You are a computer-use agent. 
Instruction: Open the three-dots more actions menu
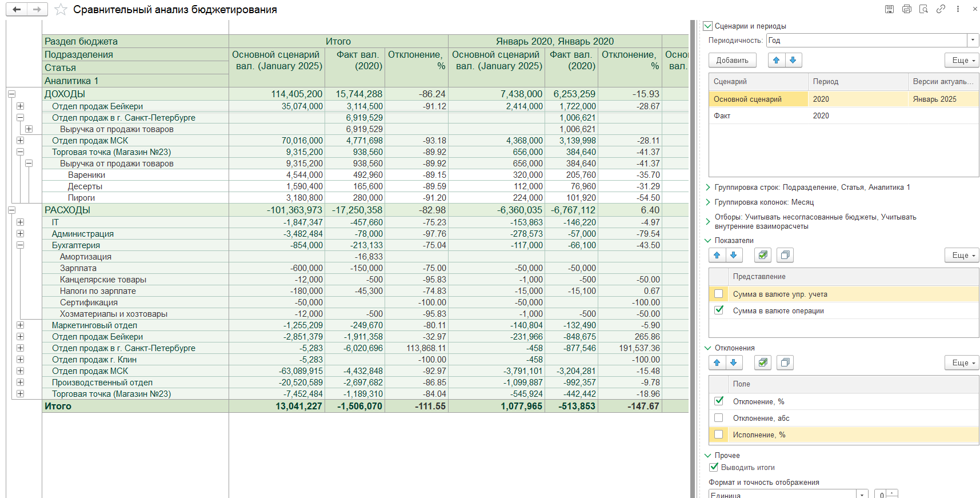[x=958, y=9]
